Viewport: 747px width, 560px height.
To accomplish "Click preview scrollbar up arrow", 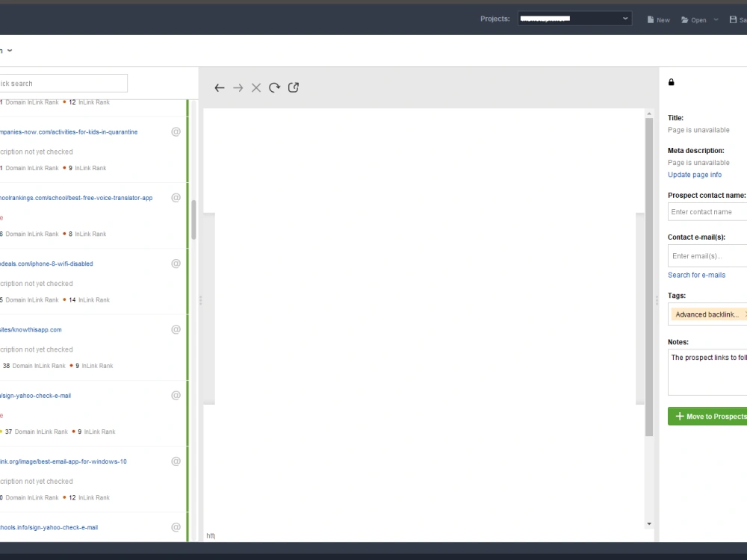I will [649, 113].
